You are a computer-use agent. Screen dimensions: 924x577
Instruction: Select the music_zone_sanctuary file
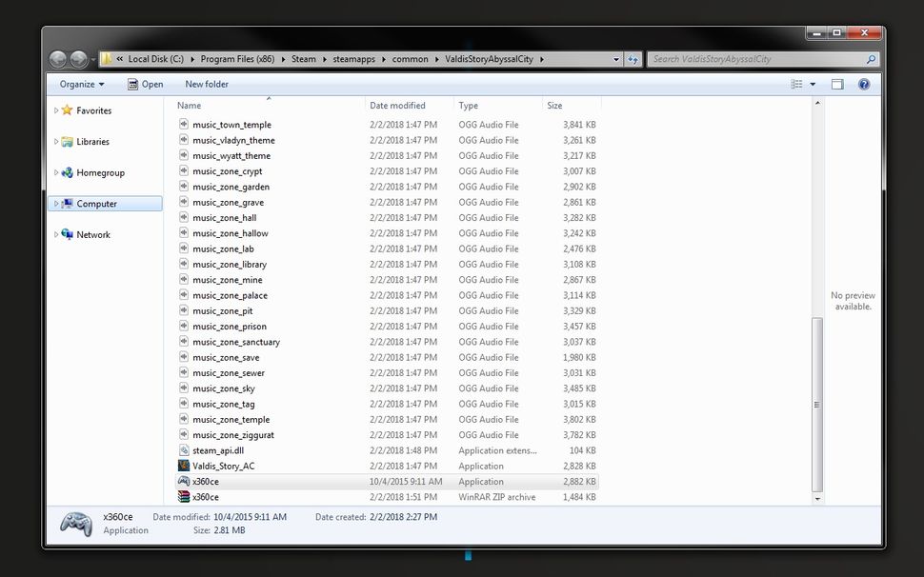236,342
